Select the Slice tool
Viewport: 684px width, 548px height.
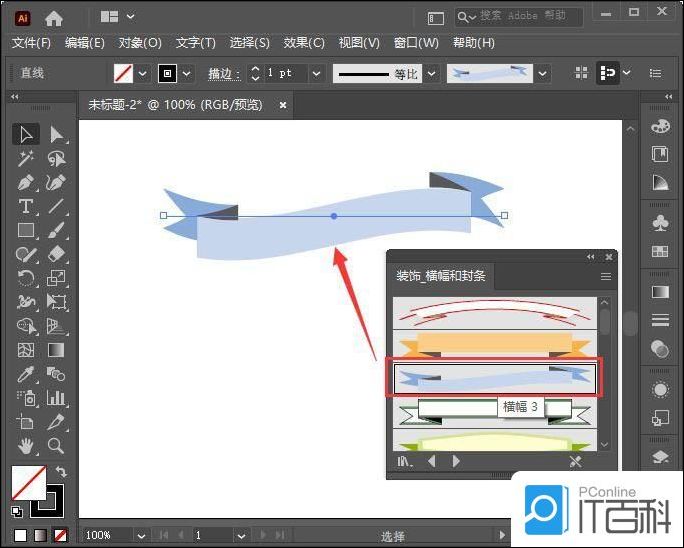tap(56, 421)
